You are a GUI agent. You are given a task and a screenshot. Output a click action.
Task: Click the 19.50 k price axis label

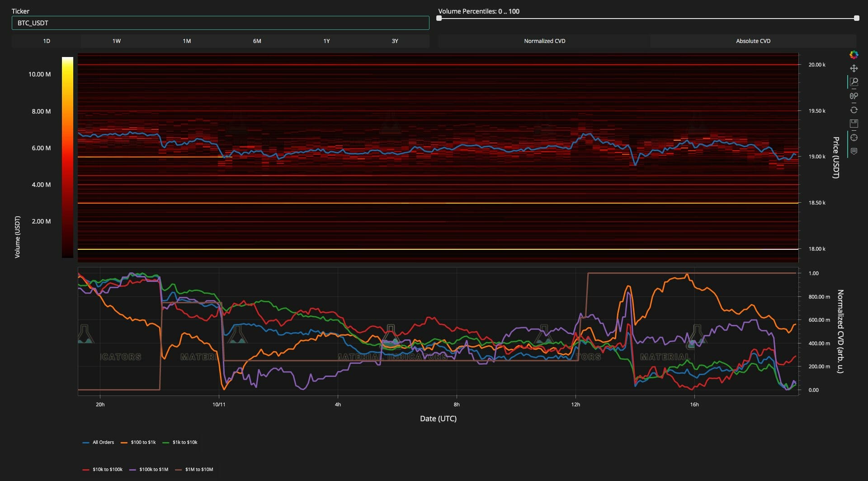coord(816,111)
